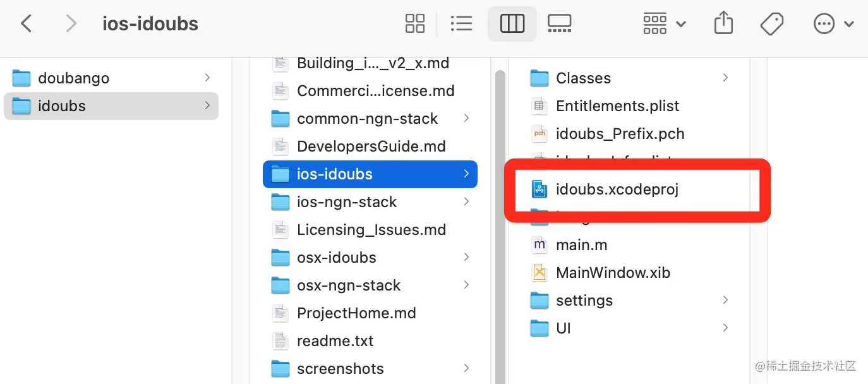Expand osx-ngn-stack chevron

(466, 285)
